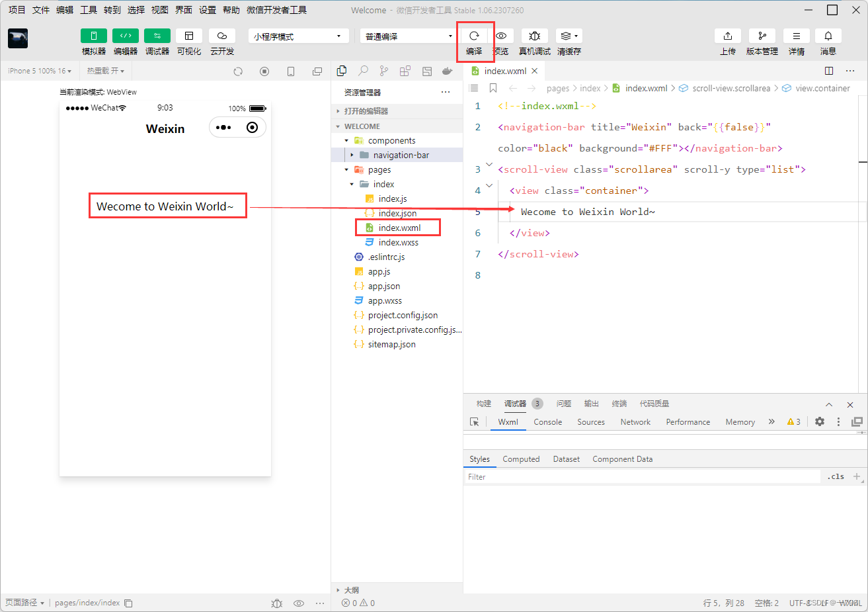The image size is (868, 612).
Task: Detach the simulator into separate window
Action: (317, 71)
